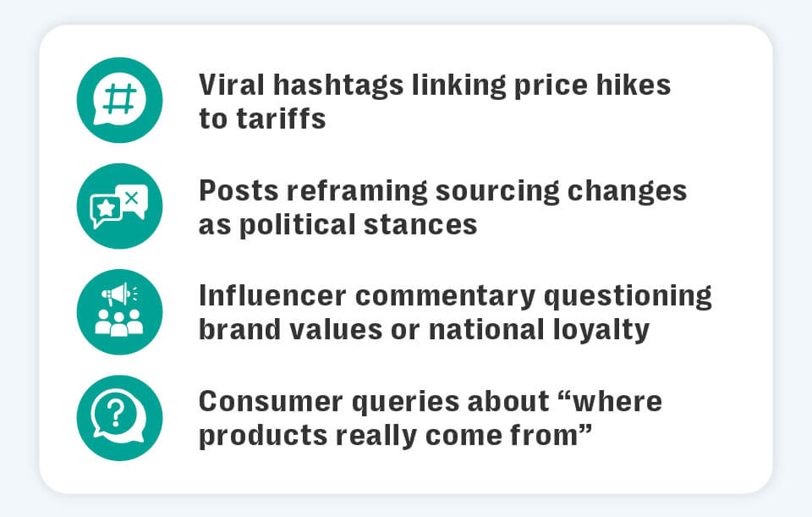The height and width of the screenshot is (517, 812).
Task: Click "Influencer commentary questioning" text
Action: (455, 296)
